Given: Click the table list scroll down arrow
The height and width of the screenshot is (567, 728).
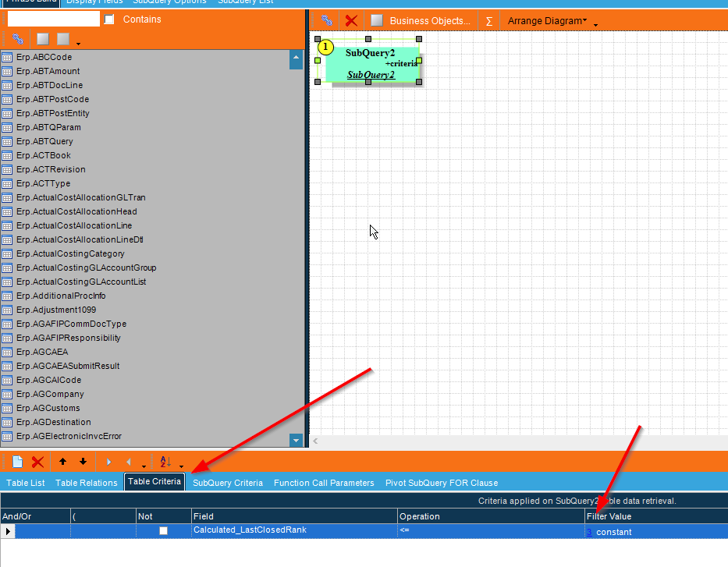Looking at the screenshot, I should (x=296, y=440).
